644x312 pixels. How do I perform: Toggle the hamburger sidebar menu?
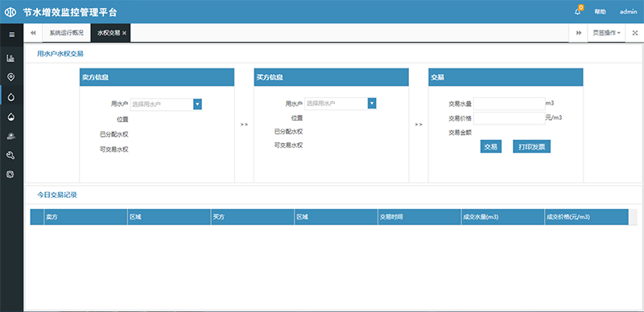click(11, 35)
